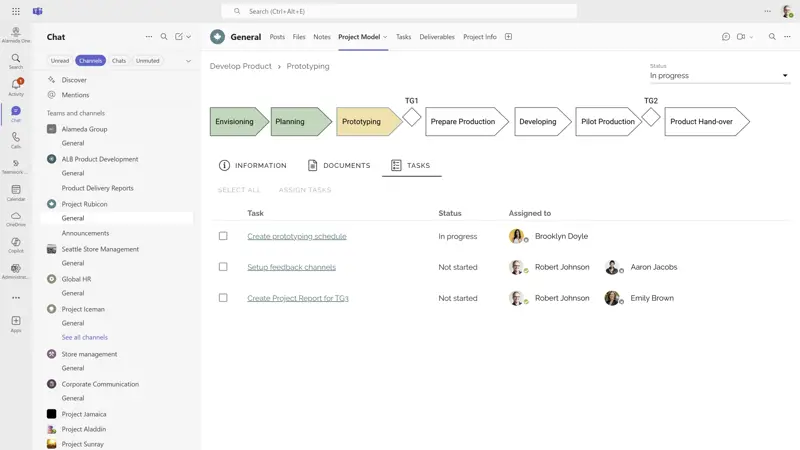Select the Prepare Production phase arrow
Viewport: 800px width, 450px height.
(467, 121)
